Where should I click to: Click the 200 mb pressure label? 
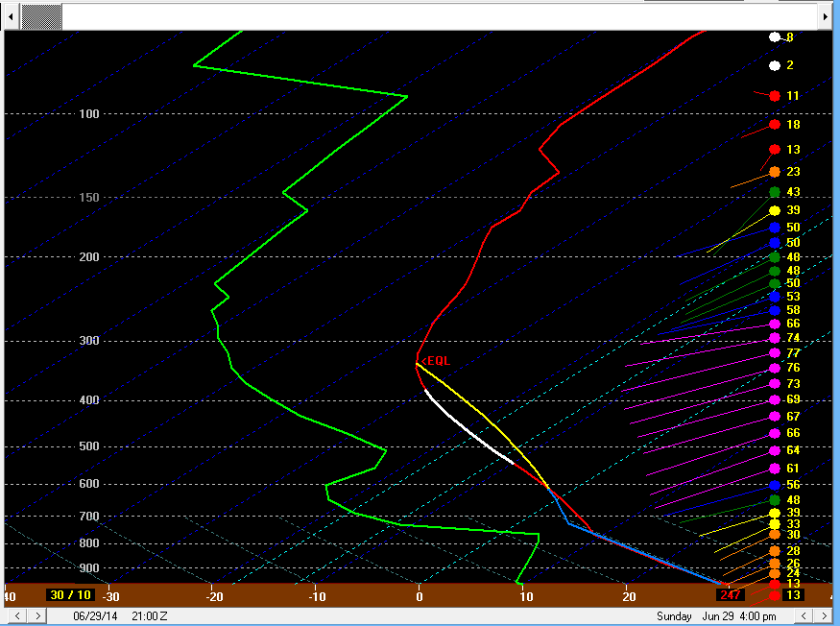coord(89,256)
